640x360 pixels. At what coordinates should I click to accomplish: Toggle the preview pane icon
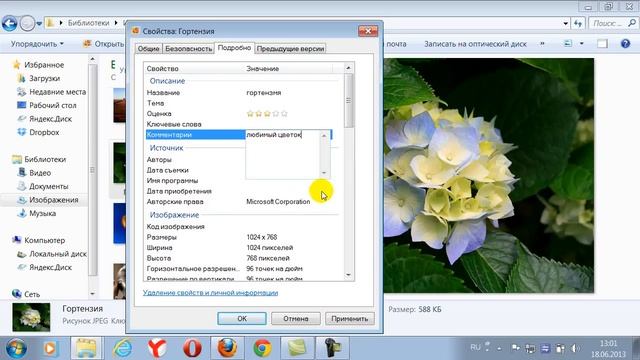[602, 44]
